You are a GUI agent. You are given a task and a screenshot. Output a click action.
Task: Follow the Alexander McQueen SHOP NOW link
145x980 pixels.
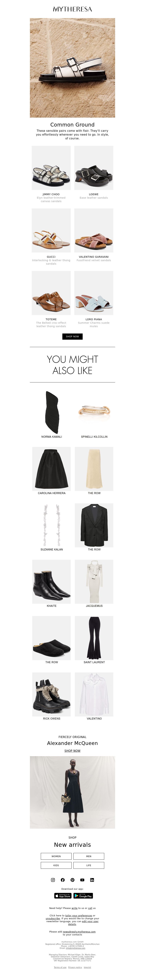[x=72, y=751]
